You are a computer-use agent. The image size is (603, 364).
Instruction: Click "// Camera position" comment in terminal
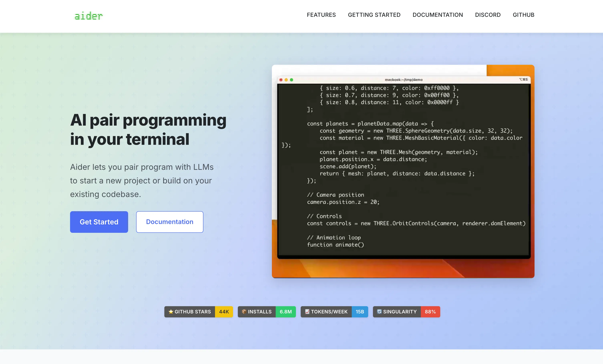336,195
